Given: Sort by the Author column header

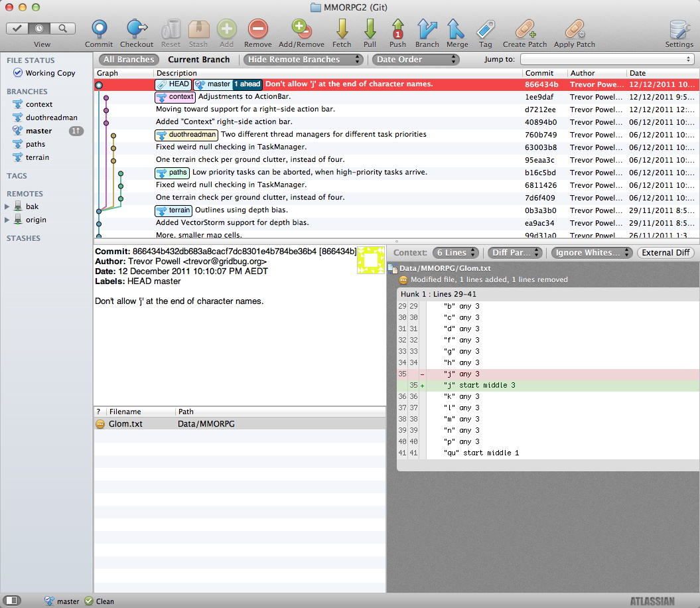Looking at the screenshot, I should (x=596, y=73).
